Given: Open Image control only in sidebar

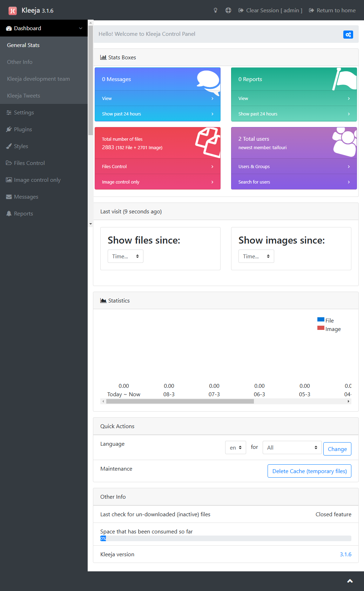Looking at the screenshot, I should [x=44, y=180].
